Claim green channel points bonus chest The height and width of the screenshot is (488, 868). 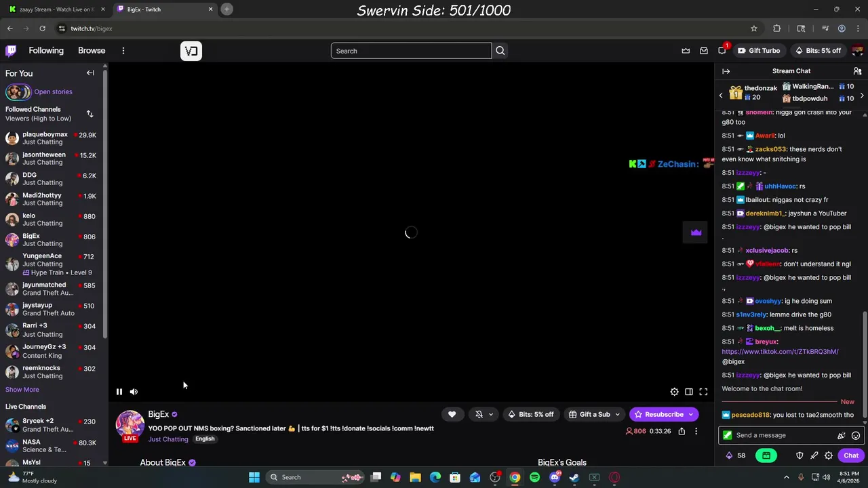(766, 455)
